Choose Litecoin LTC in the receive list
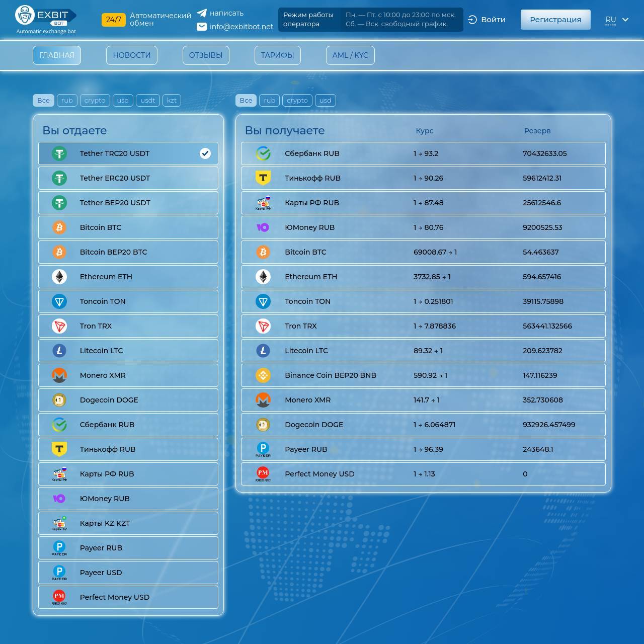The height and width of the screenshot is (644, 644). click(x=423, y=351)
